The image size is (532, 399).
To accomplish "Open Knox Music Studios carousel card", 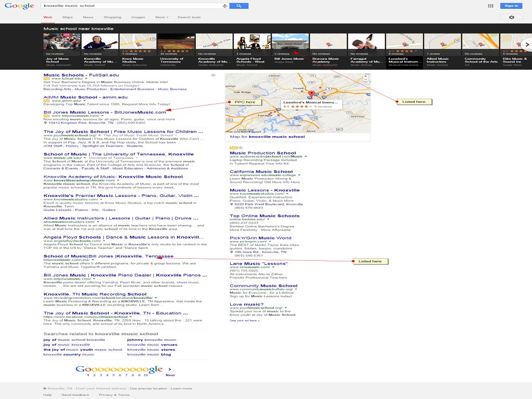I will coord(138,50).
